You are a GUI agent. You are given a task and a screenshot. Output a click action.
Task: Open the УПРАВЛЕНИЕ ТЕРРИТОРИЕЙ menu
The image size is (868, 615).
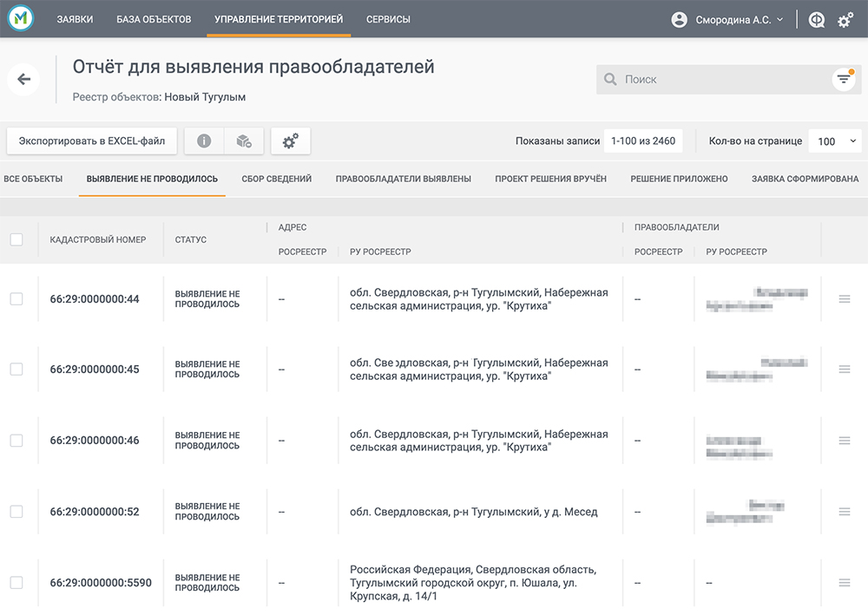tap(279, 19)
